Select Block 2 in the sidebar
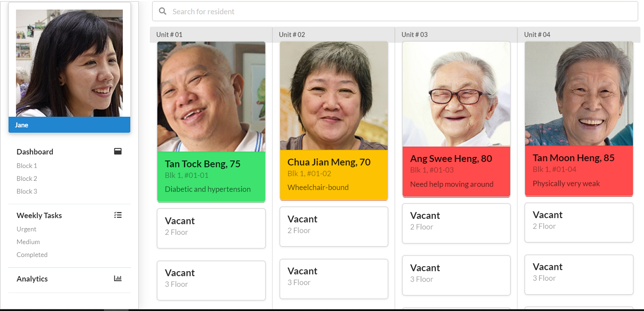Screen dimensions: 644x311 click(x=27, y=178)
